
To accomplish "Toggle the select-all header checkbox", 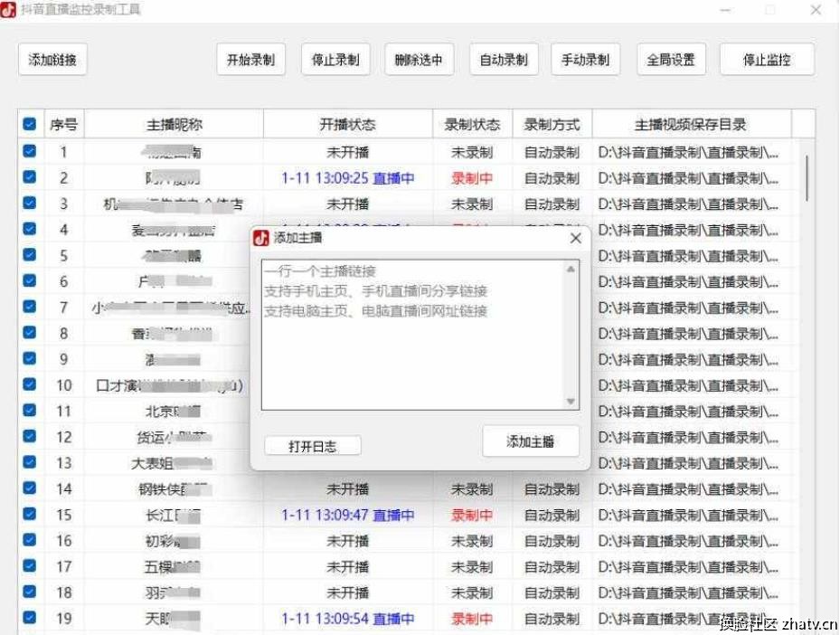I will tap(30, 124).
